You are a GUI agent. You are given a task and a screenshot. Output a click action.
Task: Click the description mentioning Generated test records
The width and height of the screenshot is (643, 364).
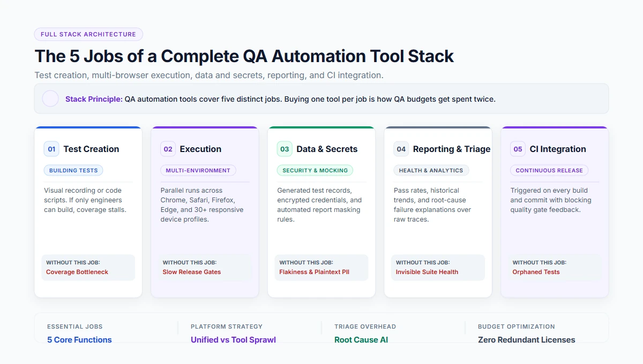319,205
